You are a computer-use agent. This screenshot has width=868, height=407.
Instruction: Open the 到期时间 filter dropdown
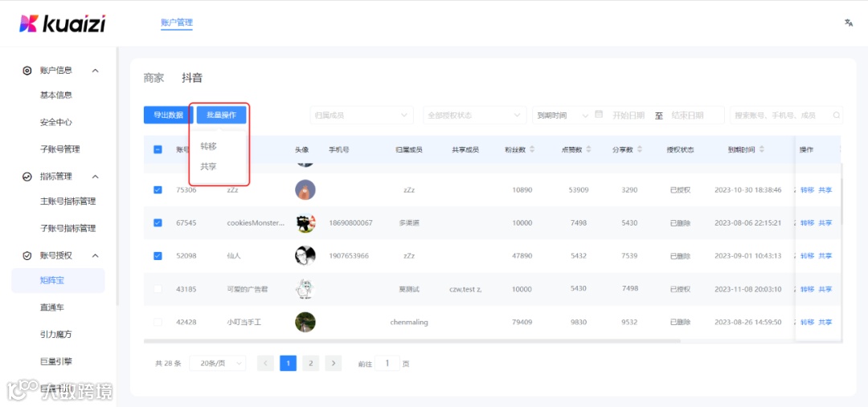(x=562, y=115)
